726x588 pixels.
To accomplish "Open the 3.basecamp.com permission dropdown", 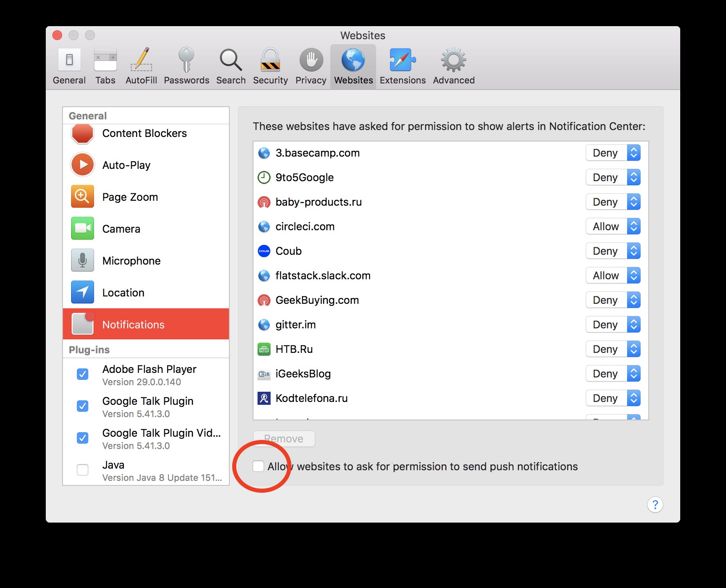I will tap(613, 153).
